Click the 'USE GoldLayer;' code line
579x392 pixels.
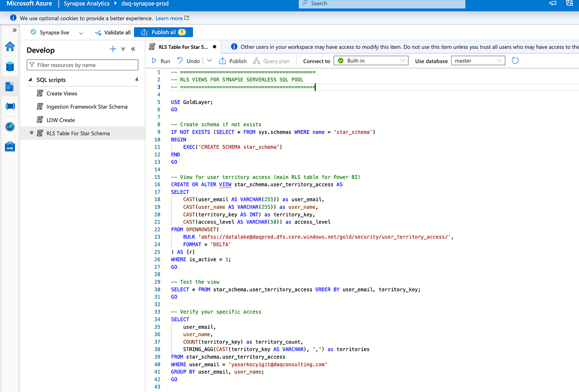pos(192,102)
